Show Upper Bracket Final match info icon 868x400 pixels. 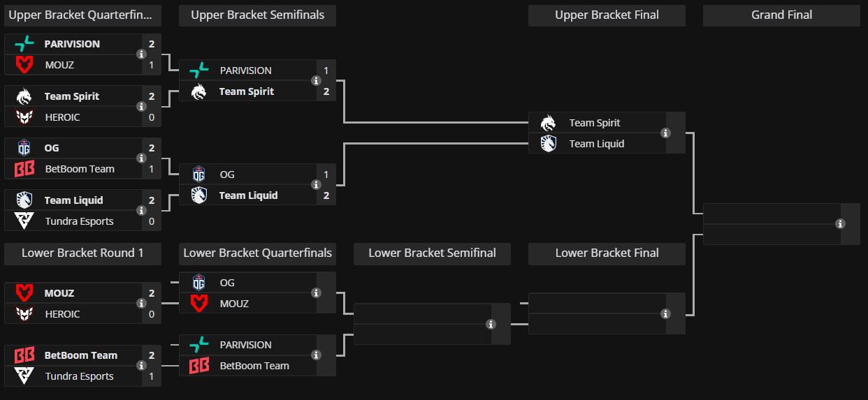point(665,133)
